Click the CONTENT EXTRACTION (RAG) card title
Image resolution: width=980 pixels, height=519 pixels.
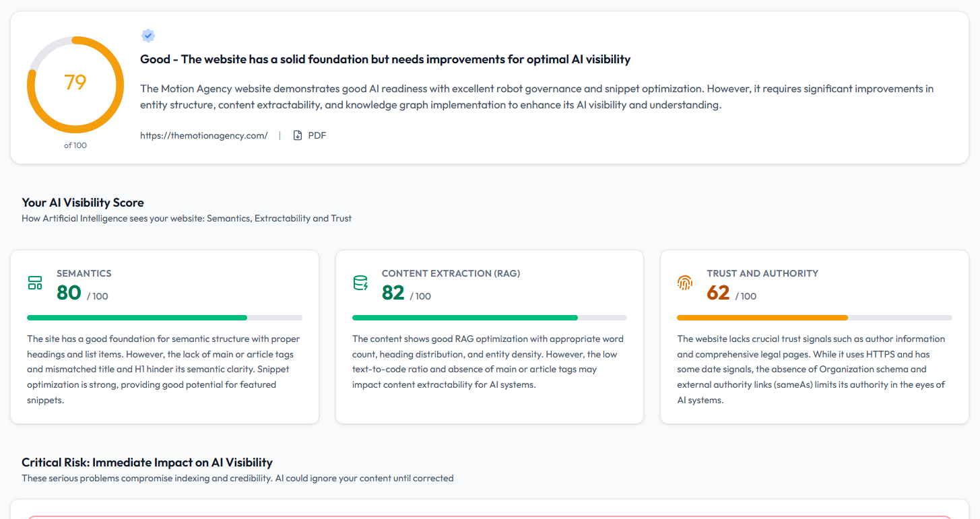[x=451, y=273]
